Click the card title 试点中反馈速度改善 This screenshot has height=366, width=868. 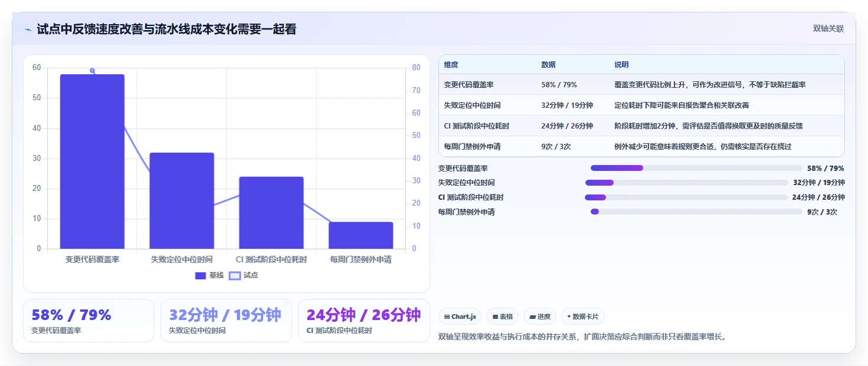166,29
